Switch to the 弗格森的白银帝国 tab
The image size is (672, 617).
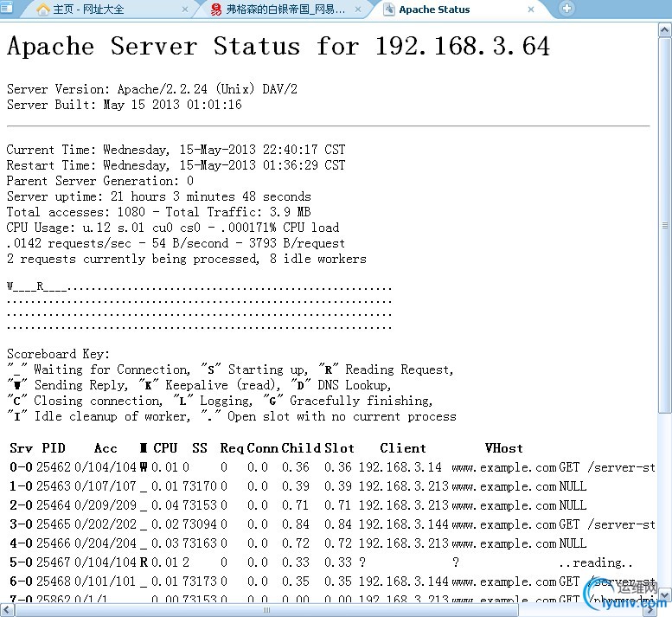[285, 9]
